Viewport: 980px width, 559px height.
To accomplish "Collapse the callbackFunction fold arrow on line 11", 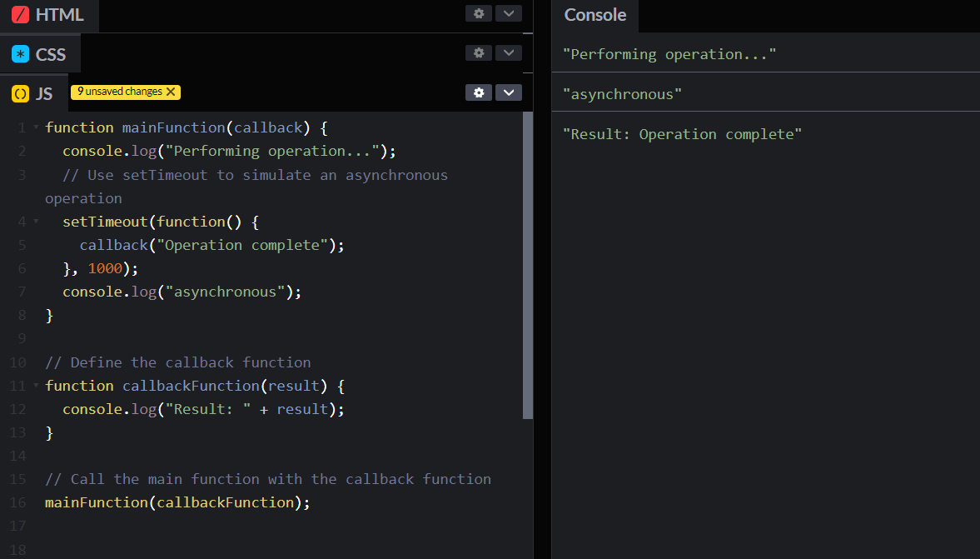I will coord(36,386).
